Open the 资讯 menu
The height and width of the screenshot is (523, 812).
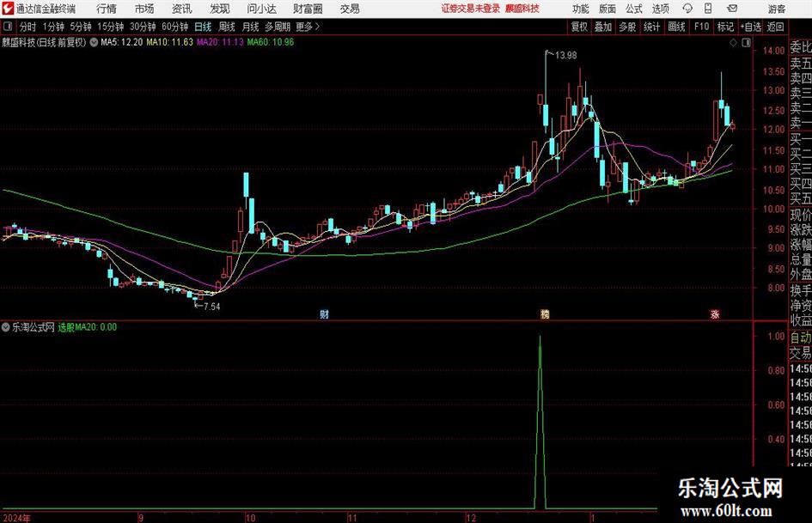tap(182, 9)
